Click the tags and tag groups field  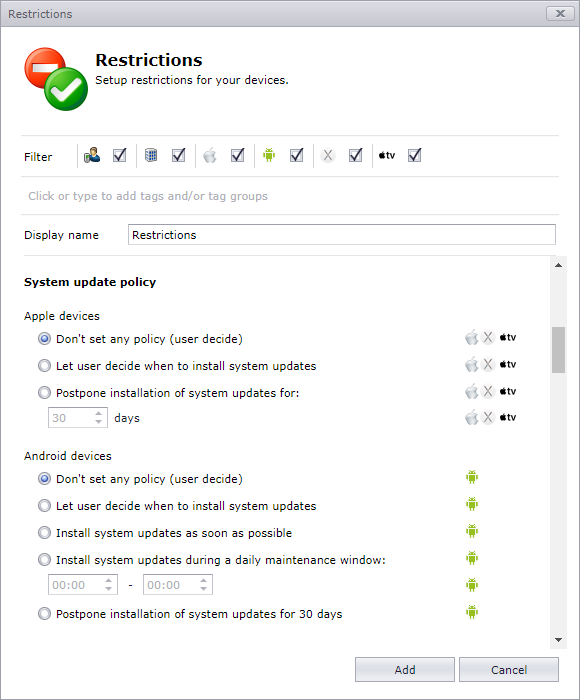point(290,196)
